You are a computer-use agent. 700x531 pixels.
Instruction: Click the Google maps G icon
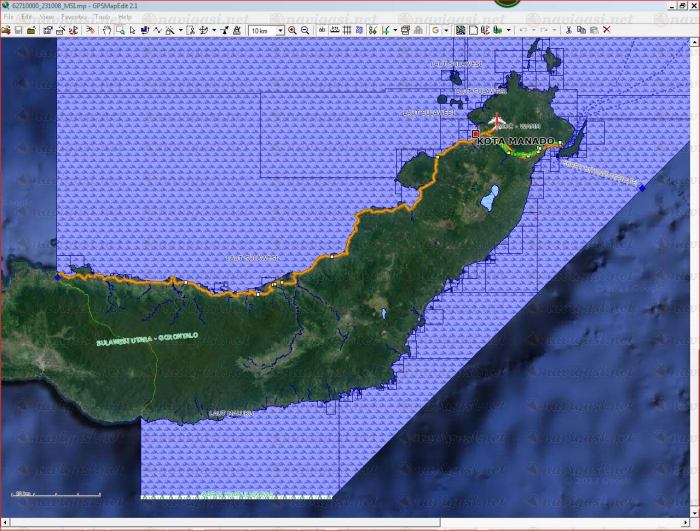point(435,30)
